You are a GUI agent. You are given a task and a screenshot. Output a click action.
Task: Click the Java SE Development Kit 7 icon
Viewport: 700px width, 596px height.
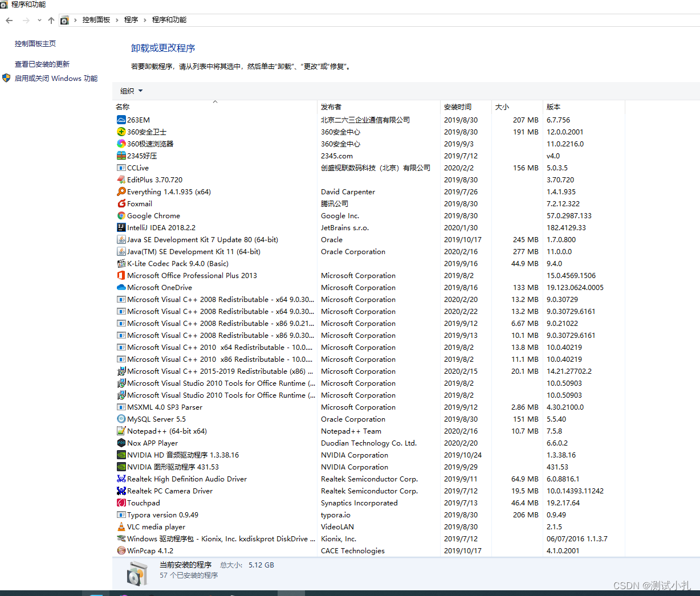(121, 239)
